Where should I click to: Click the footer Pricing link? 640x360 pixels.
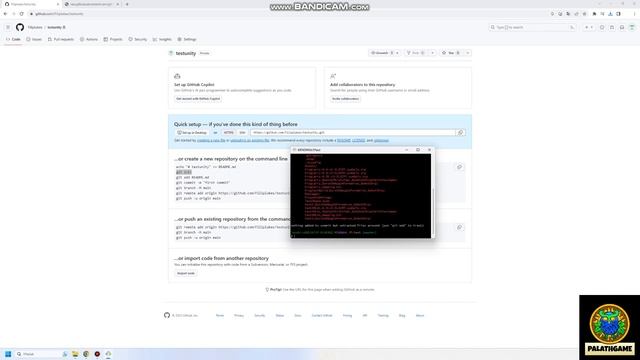point(347,316)
